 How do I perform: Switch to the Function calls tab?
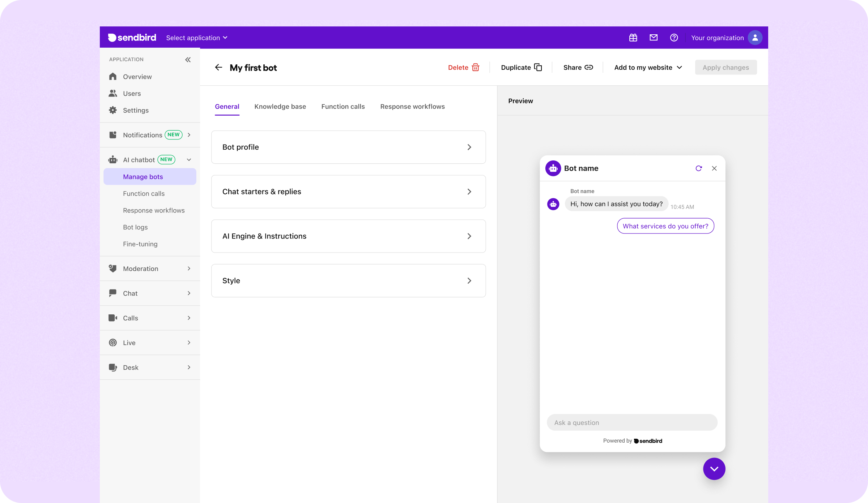(342, 106)
